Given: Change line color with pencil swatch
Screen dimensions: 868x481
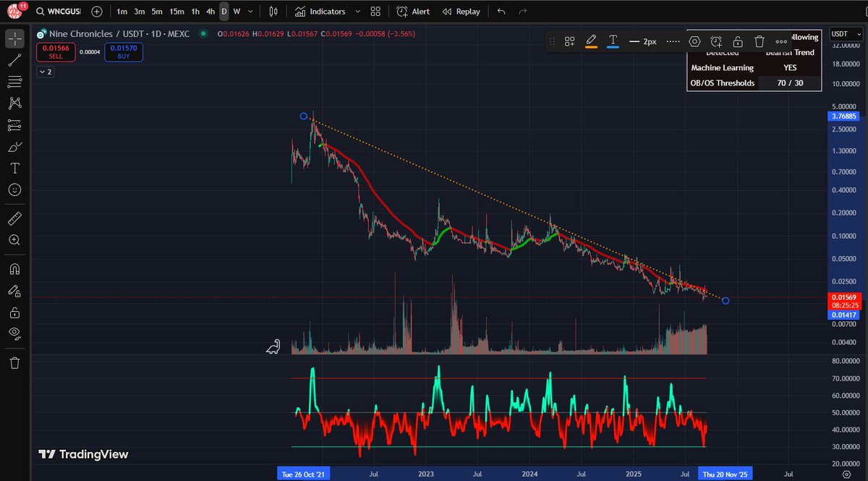Looking at the screenshot, I should [591, 41].
